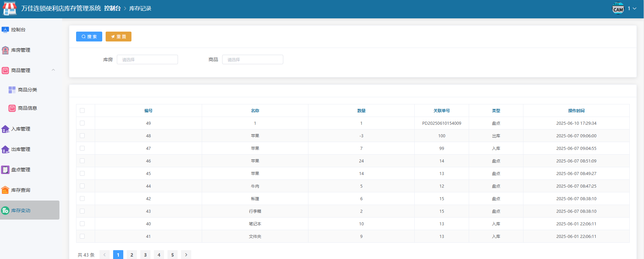Open the 库房 select dropdown
Screen dimensions: 644x259
(x=147, y=59)
